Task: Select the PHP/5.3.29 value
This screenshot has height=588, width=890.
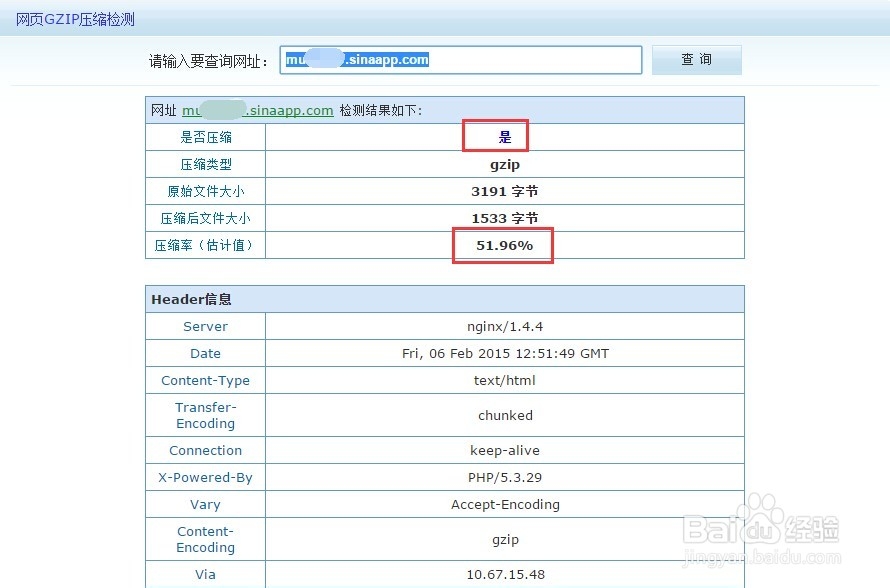Action: pyautogui.click(x=505, y=477)
